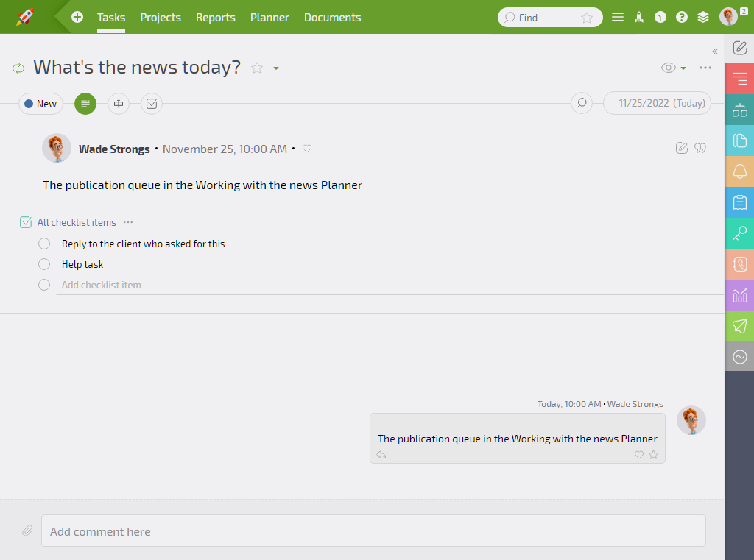Open the Planner tab
This screenshot has height=560, width=754.
click(x=269, y=18)
